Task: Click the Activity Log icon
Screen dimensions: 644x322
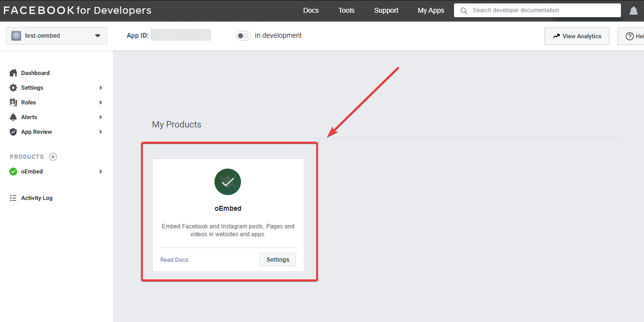Action: click(13, 198)
